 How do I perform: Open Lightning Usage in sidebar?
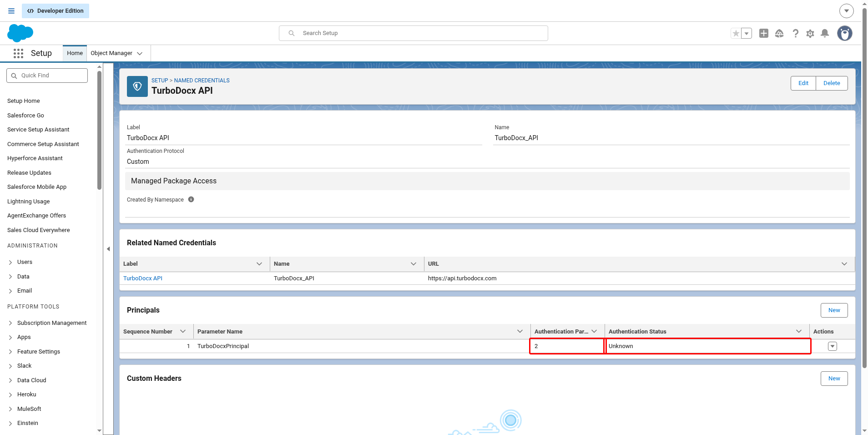point(29,202)
